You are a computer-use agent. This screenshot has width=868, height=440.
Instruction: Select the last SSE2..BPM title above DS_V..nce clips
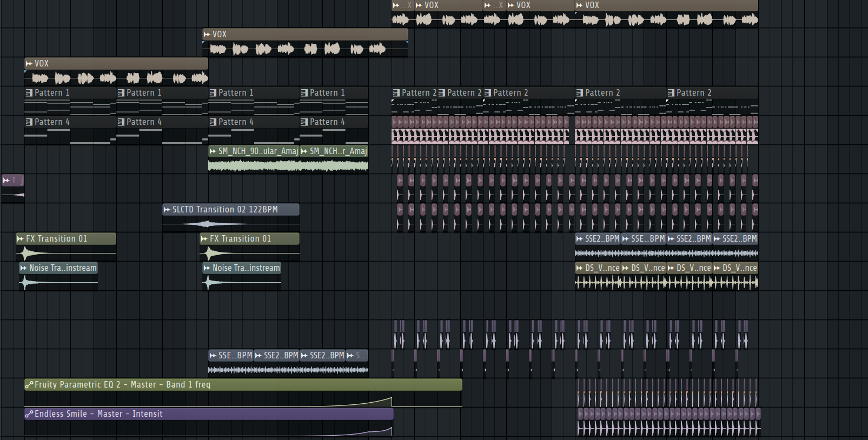pyautogui.click(x=740, y=239)
